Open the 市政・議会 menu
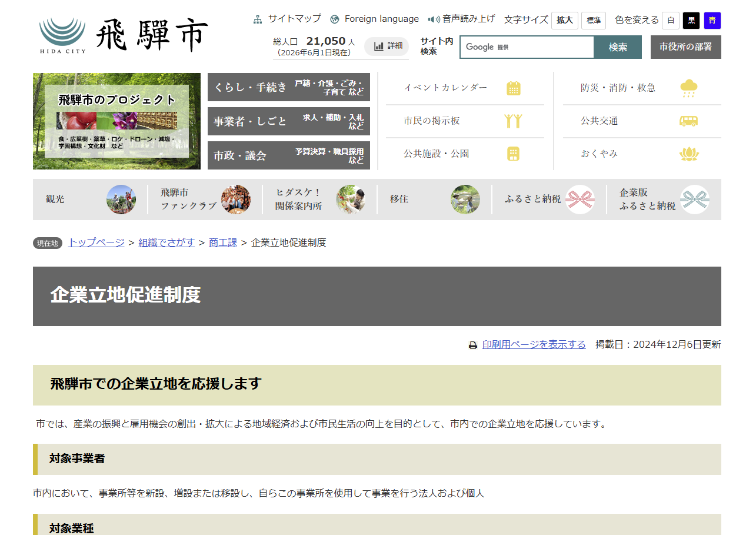The height and width of the screenshot is (535, 756). click(289, 155)
